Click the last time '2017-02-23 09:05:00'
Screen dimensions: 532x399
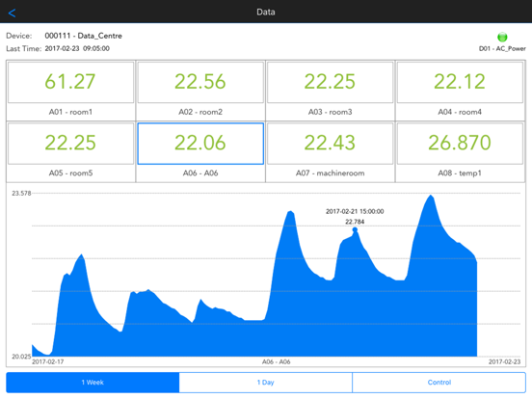point(77,48)
